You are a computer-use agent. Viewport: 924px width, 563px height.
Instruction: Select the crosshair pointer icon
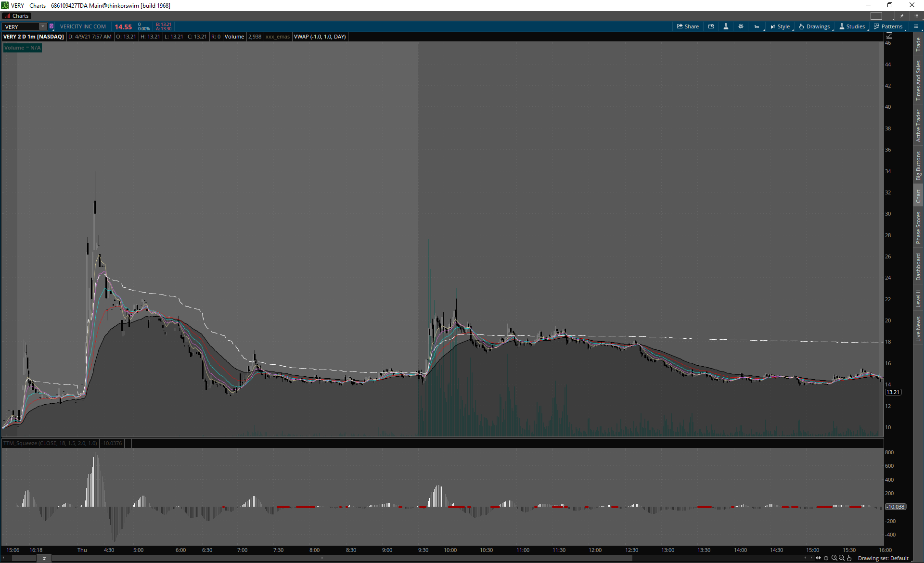pyautogui.click(x=826, y=558)
